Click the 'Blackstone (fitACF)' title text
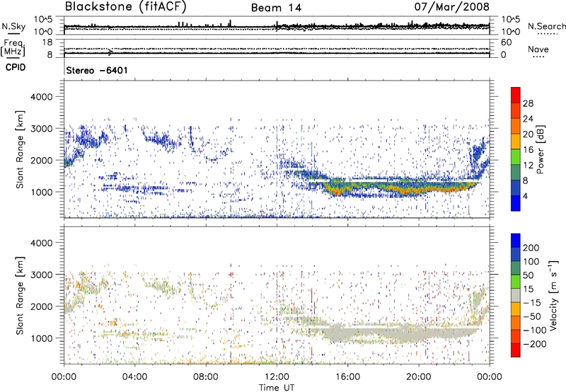Screen dimensions: 566x392 pyautogui.click(x=126, y=7)
